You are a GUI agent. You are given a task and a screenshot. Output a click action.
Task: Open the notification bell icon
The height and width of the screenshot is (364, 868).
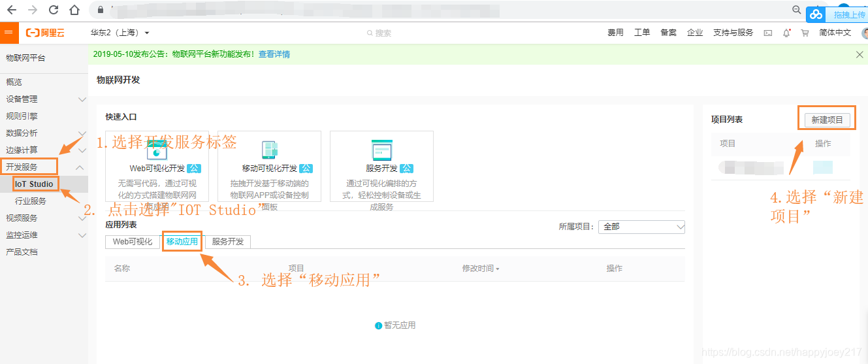click(x=786, y=33)
